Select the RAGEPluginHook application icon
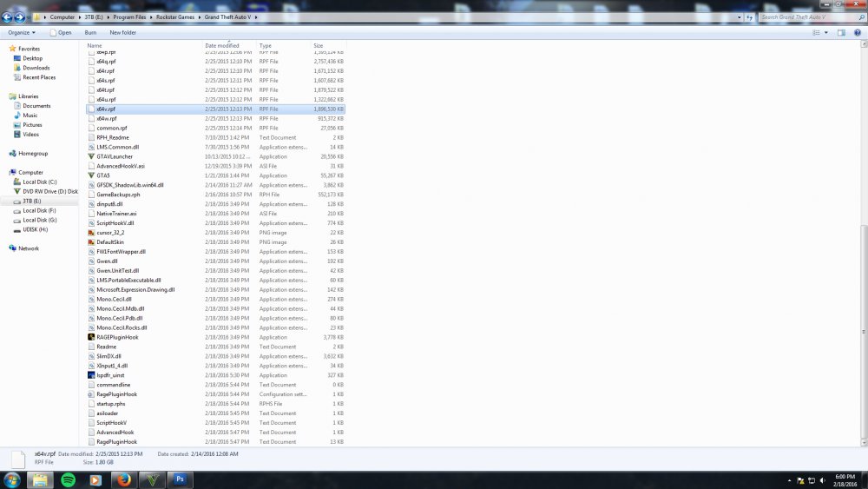Screen dimensions: 868x489 click(x=91, y=337)
